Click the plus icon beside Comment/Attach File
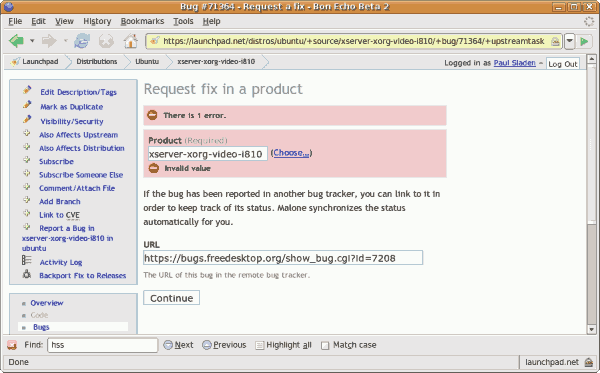The image size is (600, 373). tap(26, 187)
